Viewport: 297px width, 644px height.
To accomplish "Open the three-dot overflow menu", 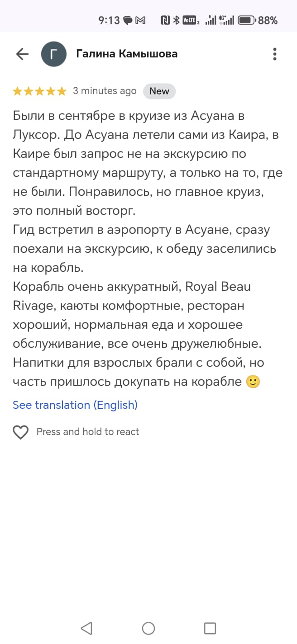I will point(274,53).
